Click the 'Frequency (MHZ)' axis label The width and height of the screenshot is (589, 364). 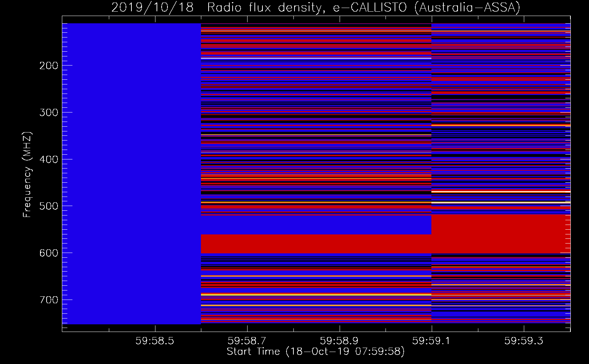(27, 174)
